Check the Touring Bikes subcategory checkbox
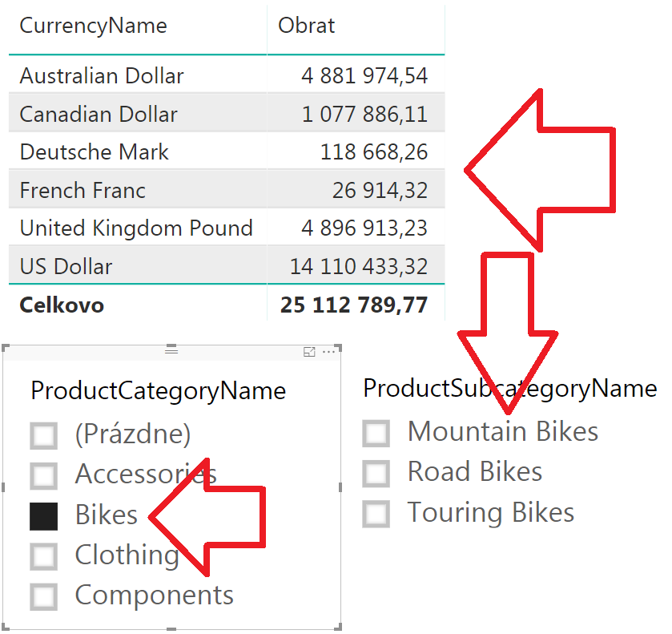The image size is (672, 634). point(376,514)
